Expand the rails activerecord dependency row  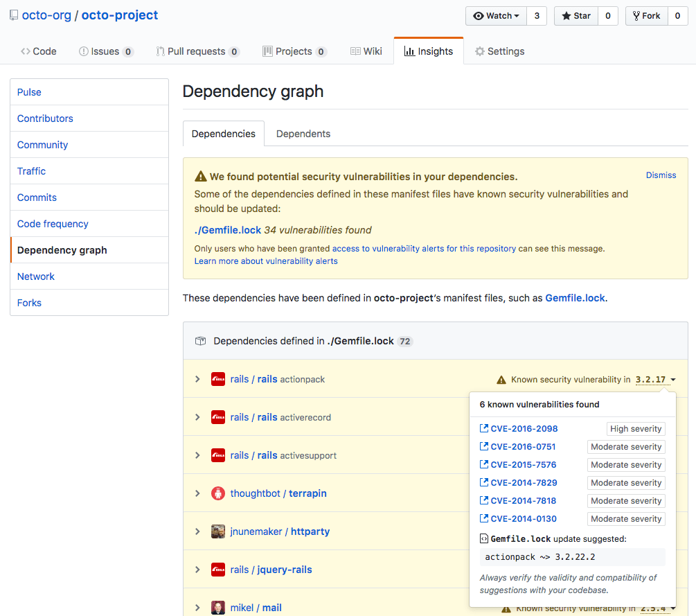tap(197, 417)
